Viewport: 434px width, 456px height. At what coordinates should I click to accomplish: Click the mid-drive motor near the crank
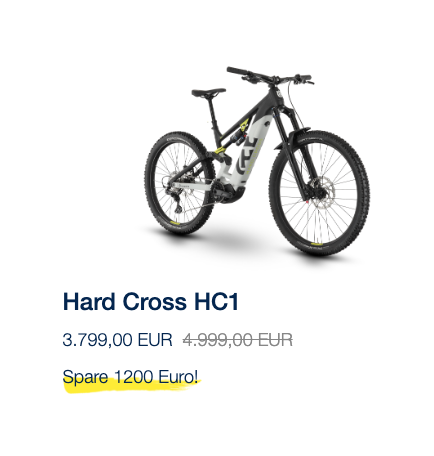pos(230,193)
